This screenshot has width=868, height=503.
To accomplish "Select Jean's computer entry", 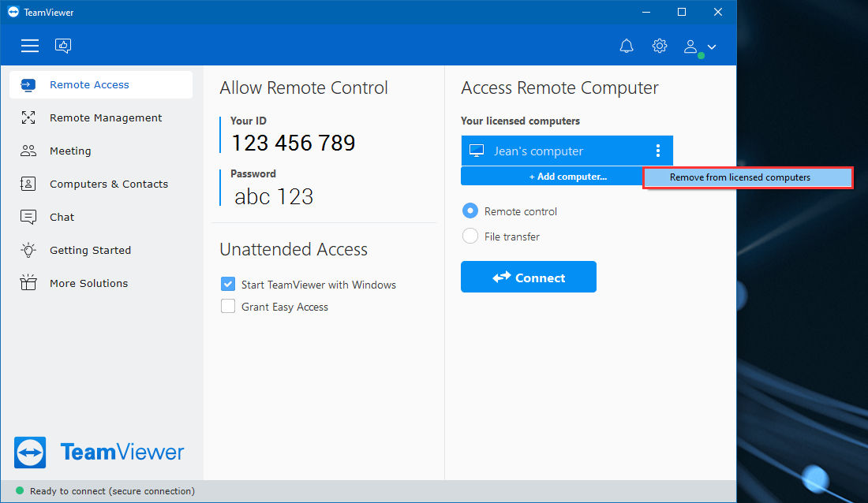I will click(567, 151).
